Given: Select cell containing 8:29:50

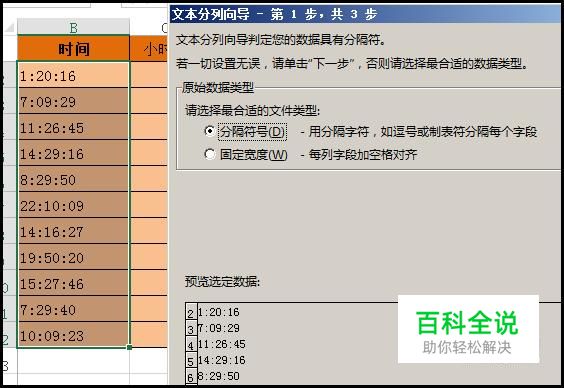Looking at the screenshot, I should 73,179.
